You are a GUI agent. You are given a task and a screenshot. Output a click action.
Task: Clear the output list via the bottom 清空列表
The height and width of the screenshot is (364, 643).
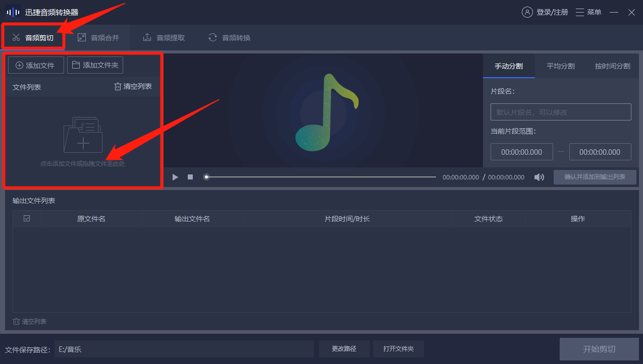pos(30,322)
